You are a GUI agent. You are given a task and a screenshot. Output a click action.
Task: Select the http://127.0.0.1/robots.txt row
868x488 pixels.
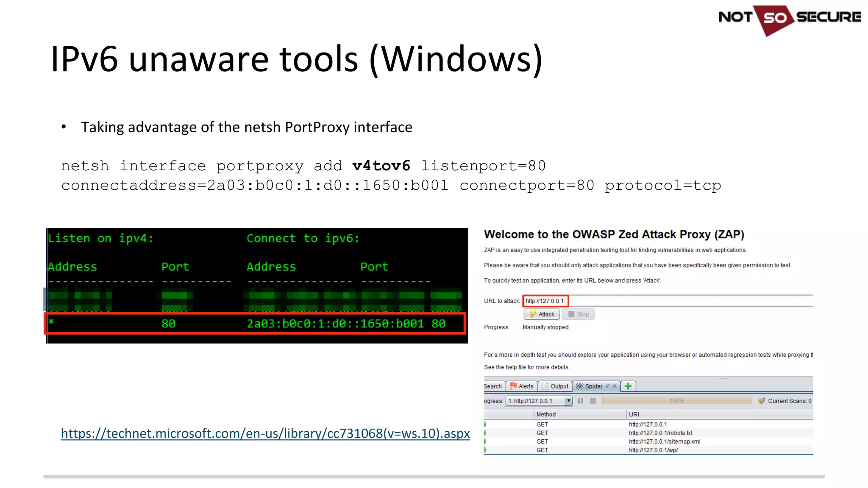tap(648, 433)
